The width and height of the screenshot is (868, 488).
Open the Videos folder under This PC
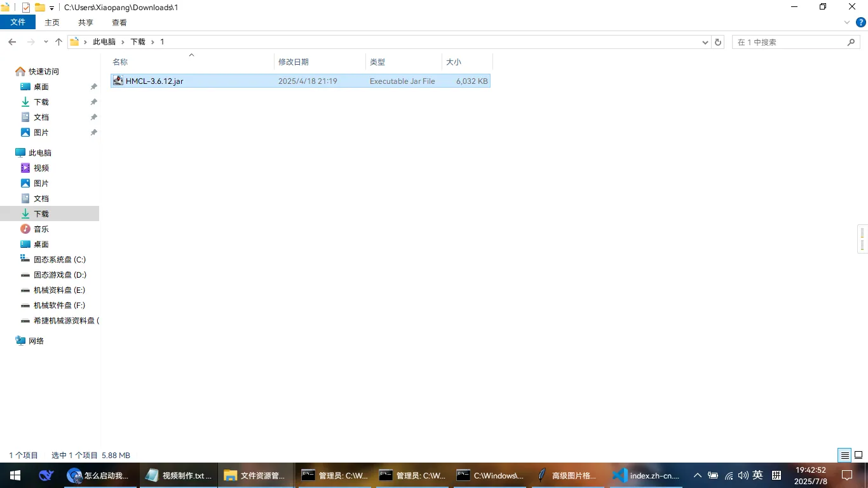click(x=41, y=168)
